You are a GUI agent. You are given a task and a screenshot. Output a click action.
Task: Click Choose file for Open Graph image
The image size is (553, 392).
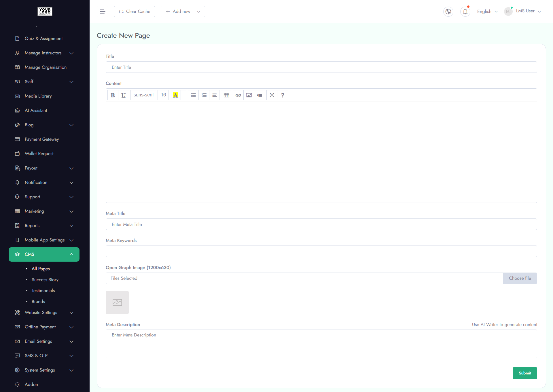(520, 278)
